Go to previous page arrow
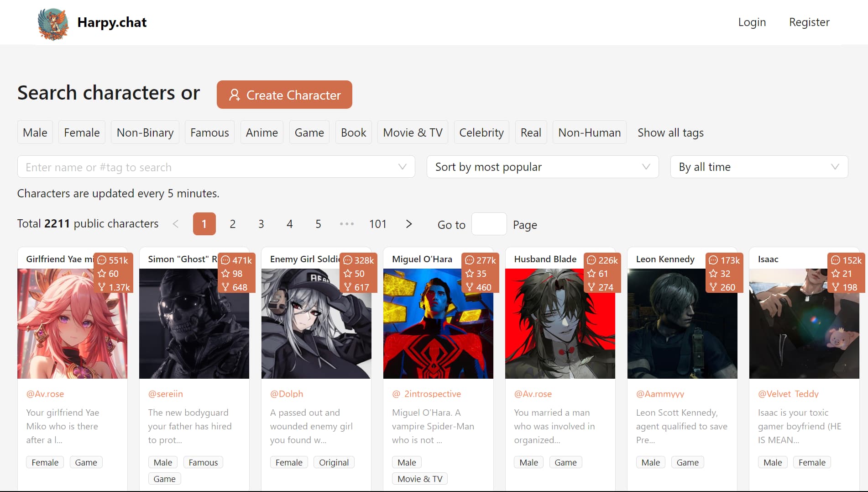868x492 pixels. 176,224
